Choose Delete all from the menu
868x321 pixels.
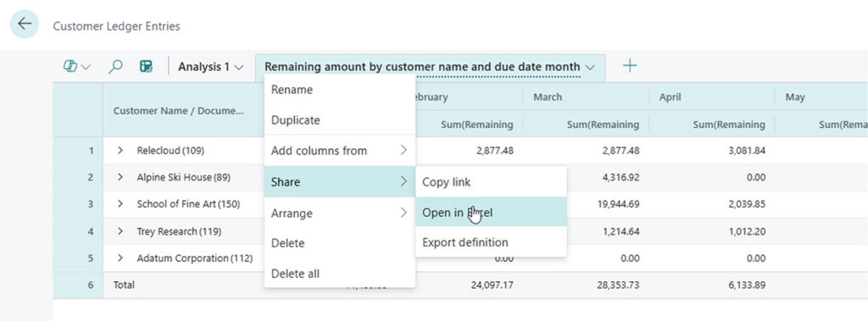point(340,274)
